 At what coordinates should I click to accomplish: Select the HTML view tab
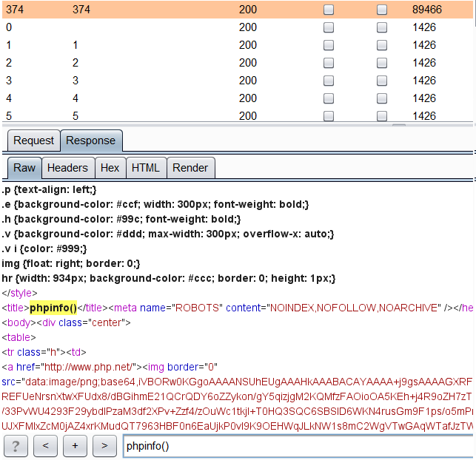146,168
